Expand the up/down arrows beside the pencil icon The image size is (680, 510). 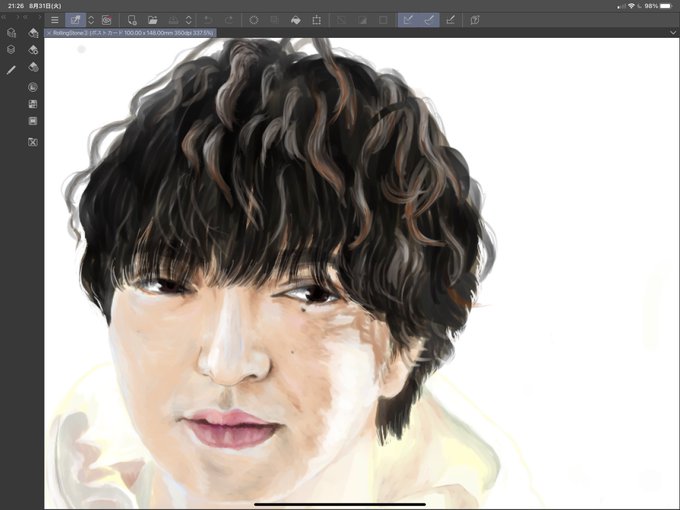(x=91, y=20)
